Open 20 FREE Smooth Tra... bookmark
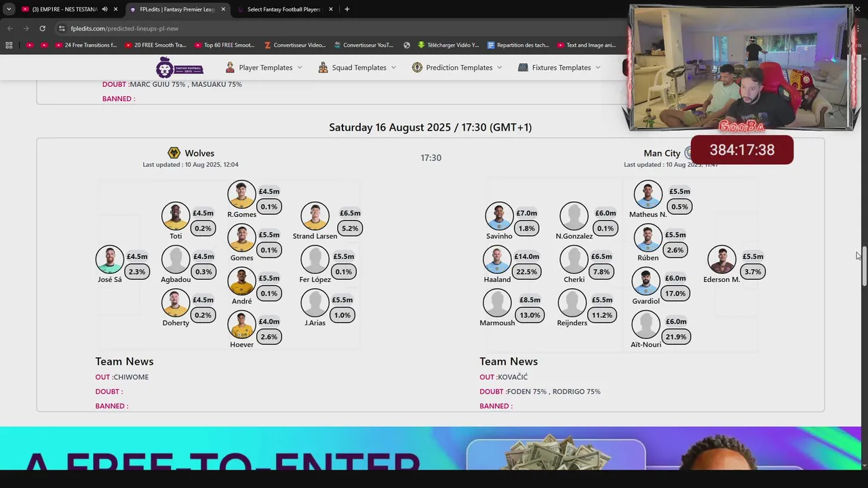 coord(155,45)
